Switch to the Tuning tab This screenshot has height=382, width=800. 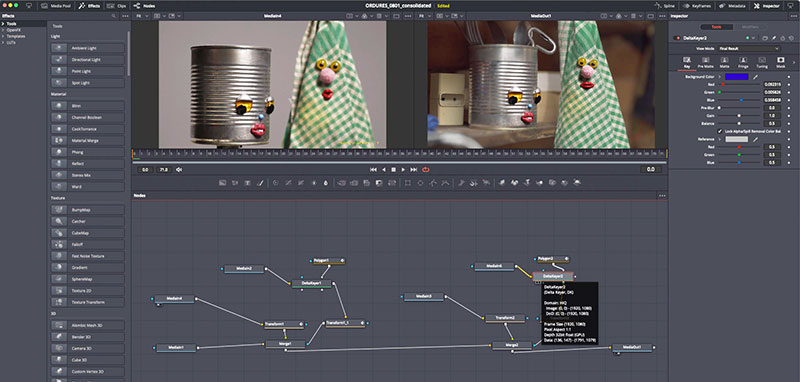(762, 62)
